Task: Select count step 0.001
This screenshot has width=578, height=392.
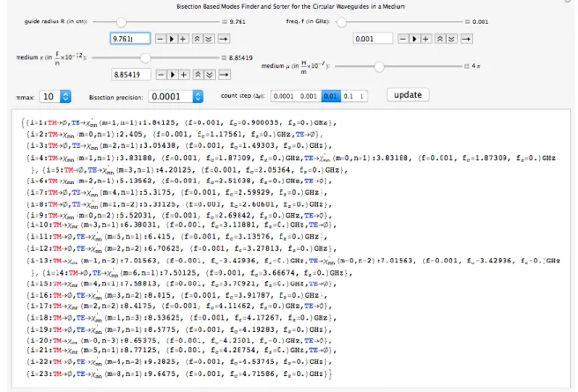Action: point(308,96)
